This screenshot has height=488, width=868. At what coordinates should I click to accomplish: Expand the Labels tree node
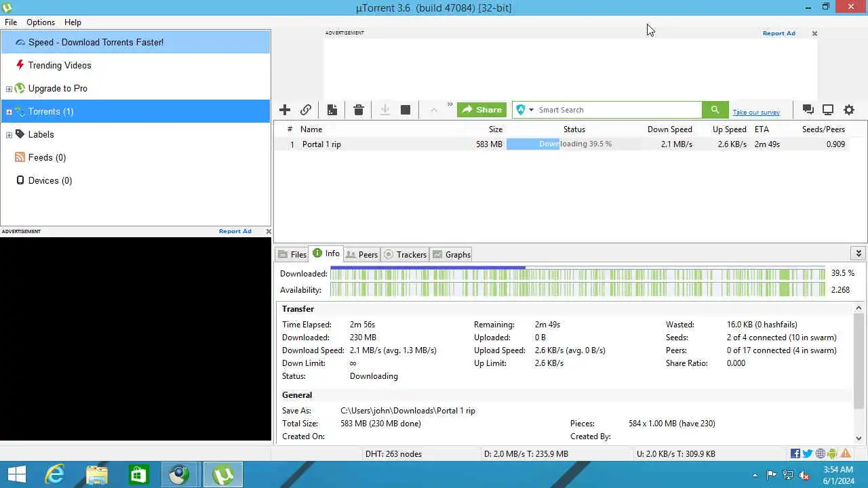[9, 135]
